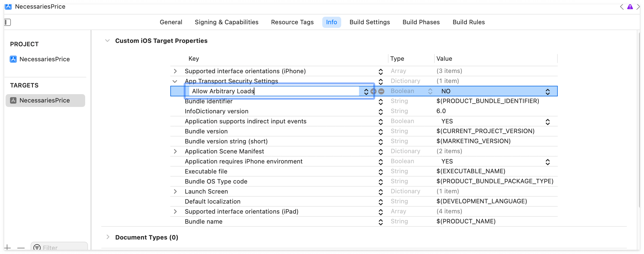Click the $(CURRENT_PROJECT_VERSION) value
This screenshot has width=644, height=254.
(x=485, y=131)
